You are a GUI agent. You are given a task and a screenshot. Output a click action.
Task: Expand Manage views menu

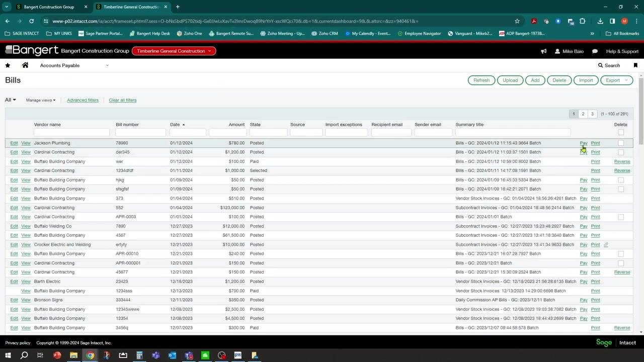pyautogui.click(x=41, y=100)
